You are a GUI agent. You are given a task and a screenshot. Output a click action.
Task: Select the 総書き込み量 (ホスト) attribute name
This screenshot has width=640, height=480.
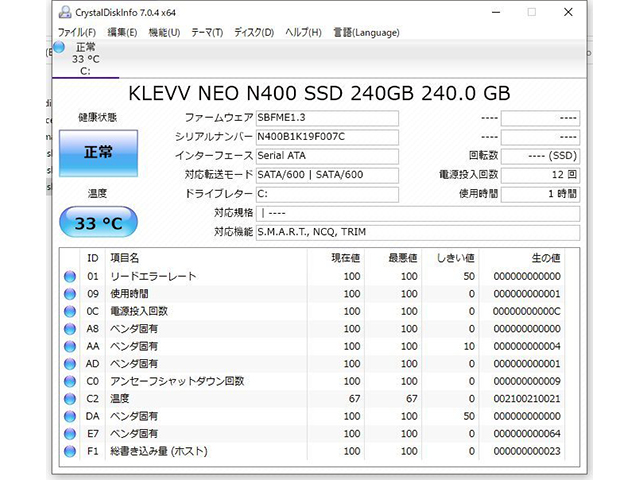pos(159,451)
